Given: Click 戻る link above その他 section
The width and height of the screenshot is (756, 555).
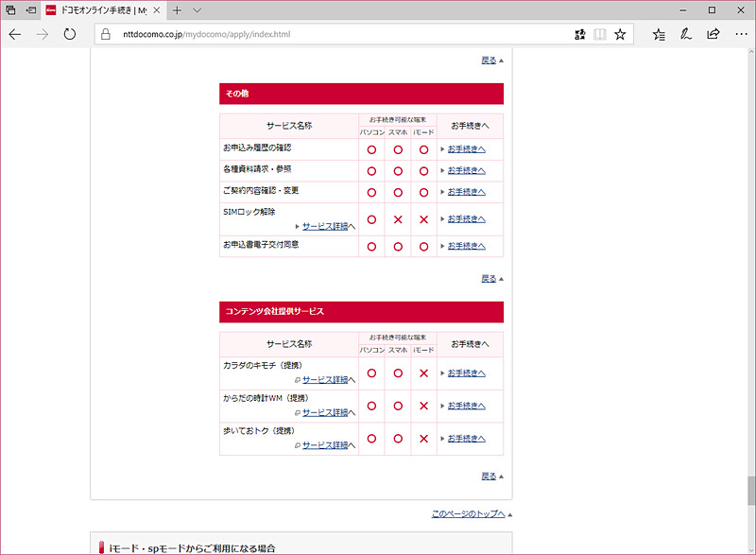Looking at the screenshot, I should tap(489, 61).
